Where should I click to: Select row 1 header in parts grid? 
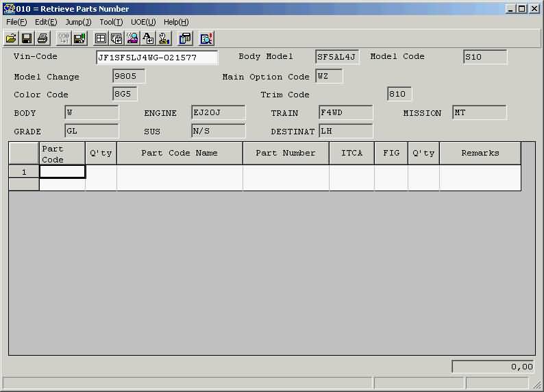[24, 172]
